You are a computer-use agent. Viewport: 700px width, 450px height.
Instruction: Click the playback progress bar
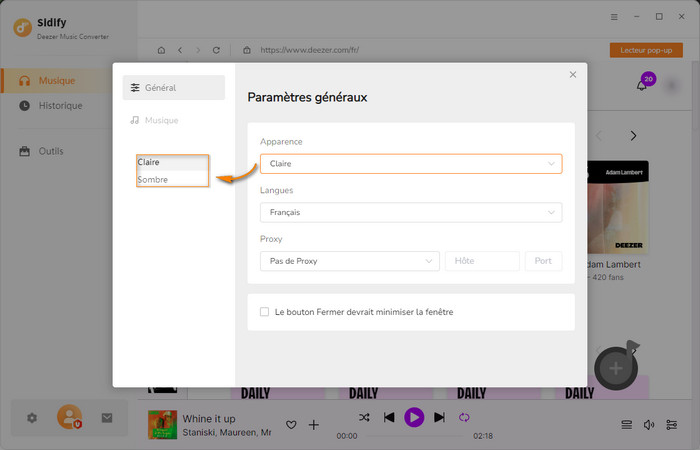pyautogui.click(x=414, y=436)
